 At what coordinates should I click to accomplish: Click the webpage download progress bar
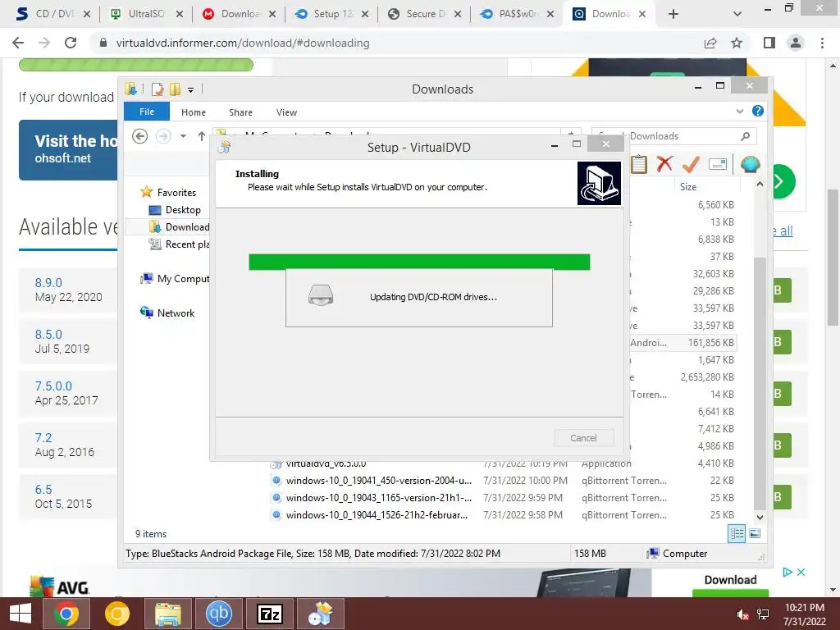click(135, 65)
